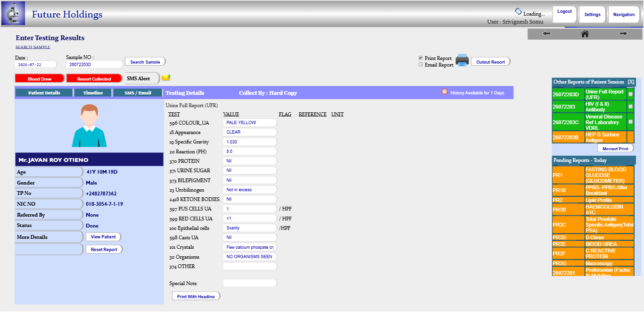The image size is (644, 320).
Task: Open the Timeline tab
Action: pyautogui.click(x=93, y=93)
